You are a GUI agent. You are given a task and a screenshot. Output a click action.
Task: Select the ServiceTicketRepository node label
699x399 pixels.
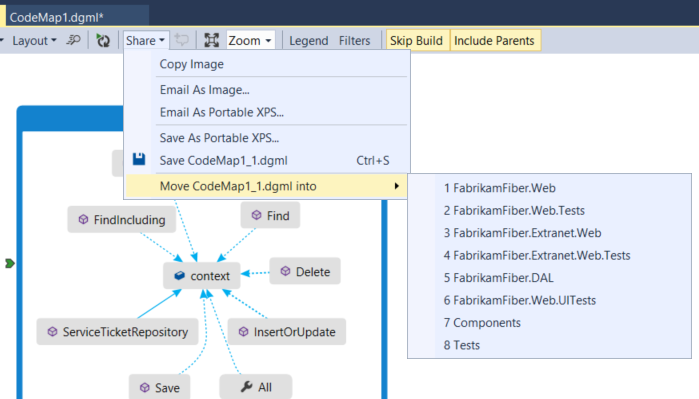[x=125, y=332]
